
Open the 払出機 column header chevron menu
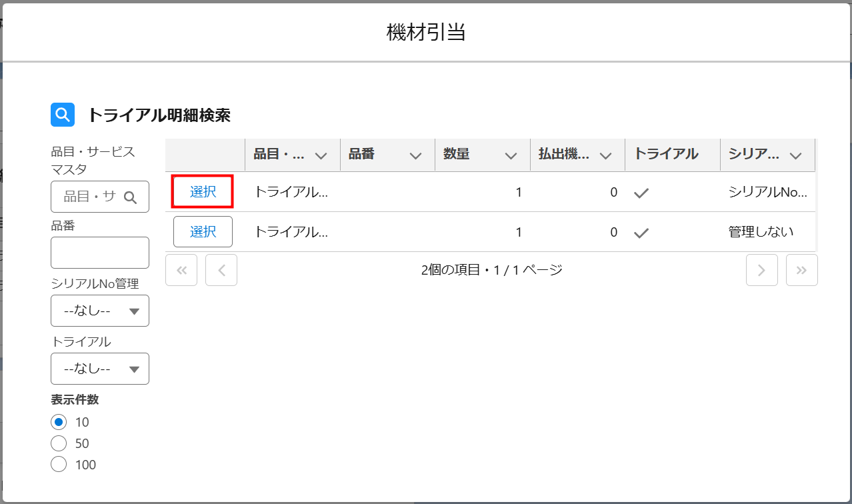click(x=605, y=155)
